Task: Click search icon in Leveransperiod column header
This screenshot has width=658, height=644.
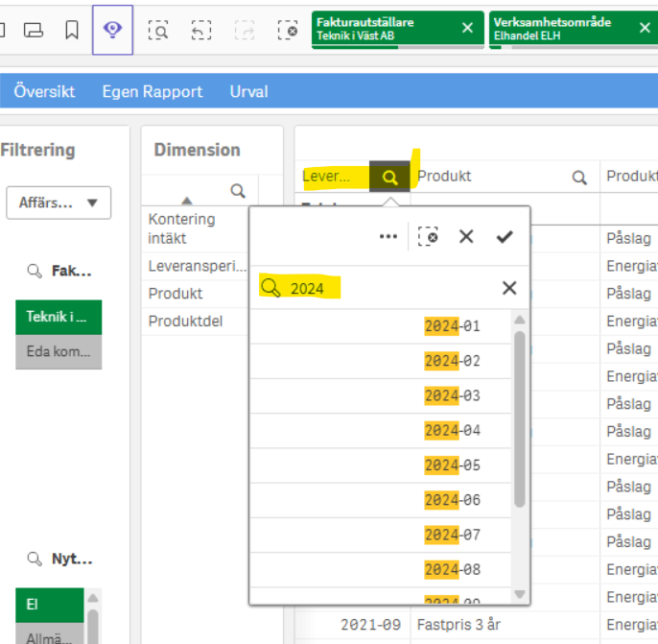Action: coord(389,177)
